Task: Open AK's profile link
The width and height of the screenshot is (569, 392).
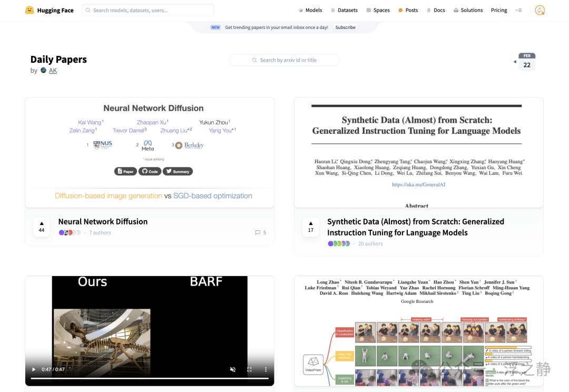Action: (53, 71)
